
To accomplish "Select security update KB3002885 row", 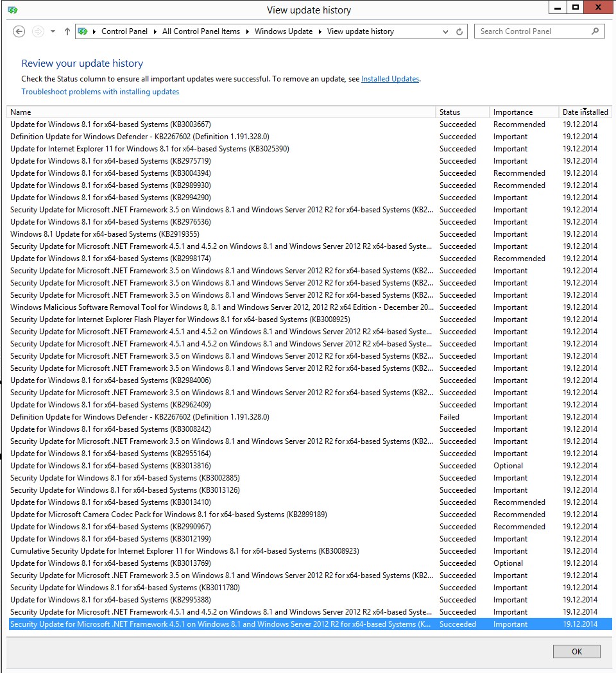I will pos(310,478).
